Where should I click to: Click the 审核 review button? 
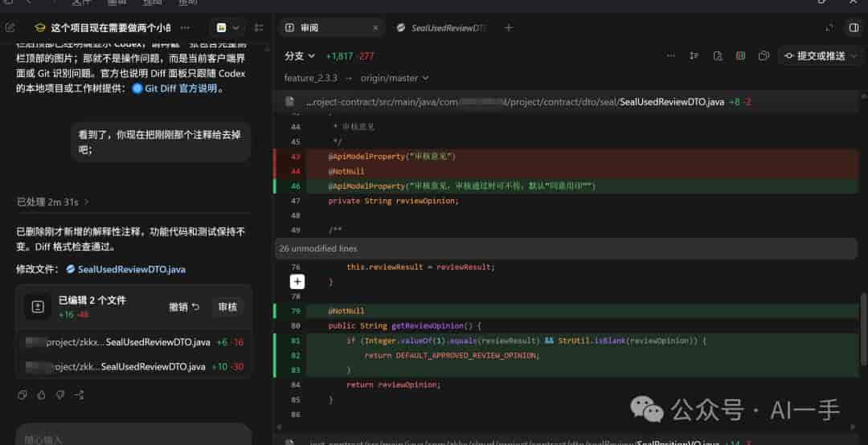227,307
